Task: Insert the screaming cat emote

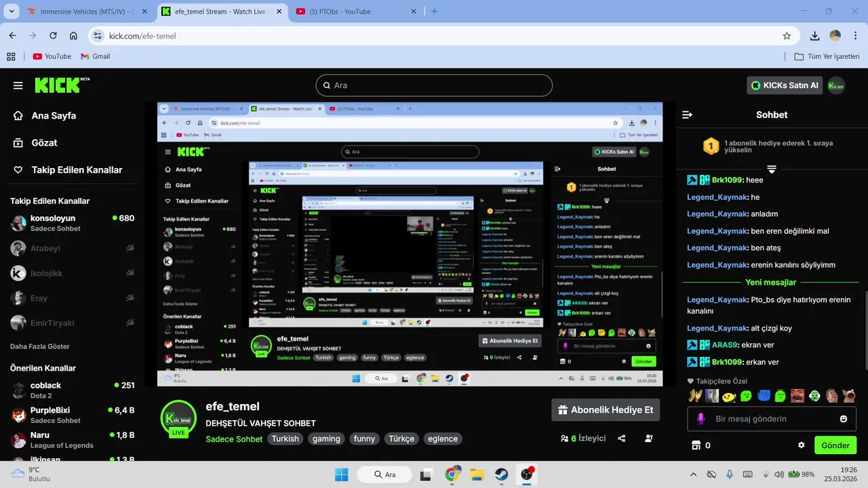Action: click(x=848, y=396)
